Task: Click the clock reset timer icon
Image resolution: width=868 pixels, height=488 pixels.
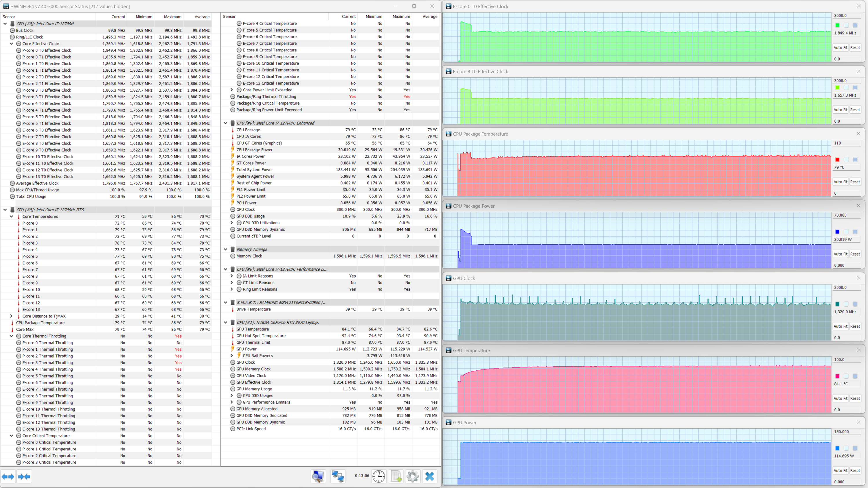Action: 378,476
